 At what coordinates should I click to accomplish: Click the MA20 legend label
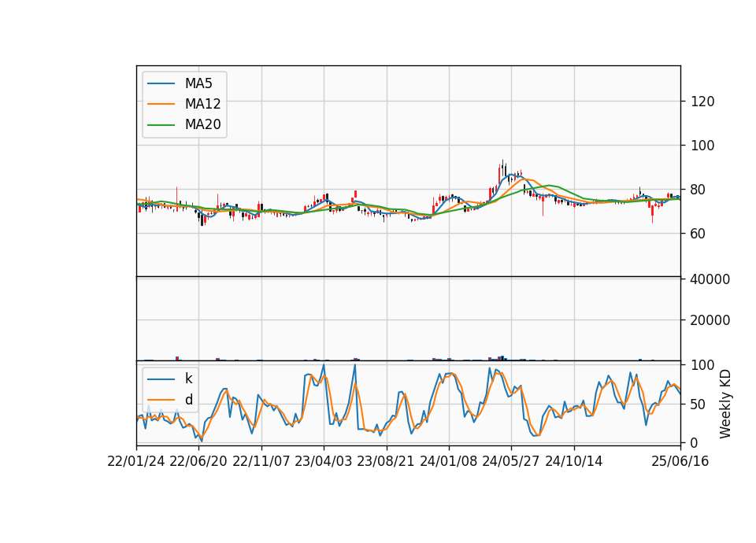(x=202, y=125)
